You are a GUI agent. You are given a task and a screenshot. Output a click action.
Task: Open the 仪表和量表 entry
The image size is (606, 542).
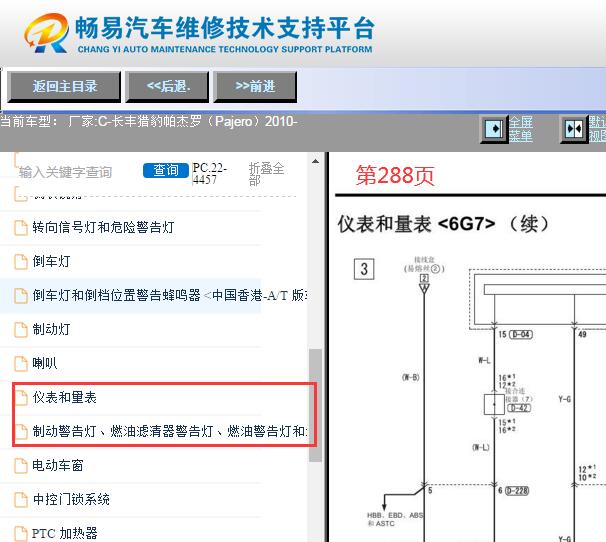[x=64, y=397]
